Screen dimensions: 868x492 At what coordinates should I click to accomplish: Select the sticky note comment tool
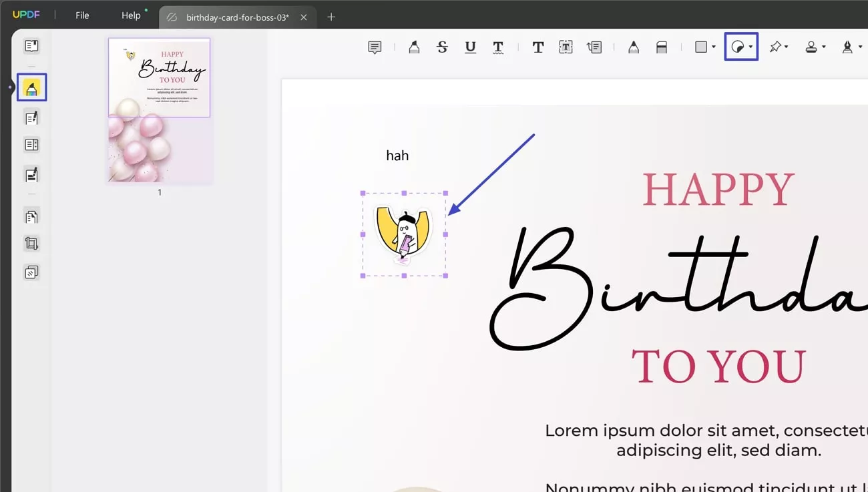pyautogui.click(x=375, y=47)
